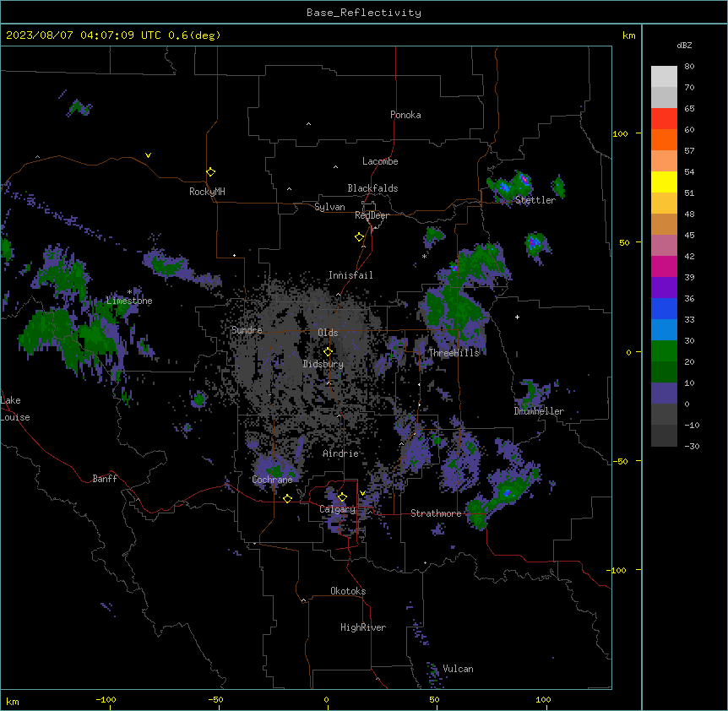This screenshot has width=728, height=711.
Task: Select the Strathmore label
Action: pos(436,513)
